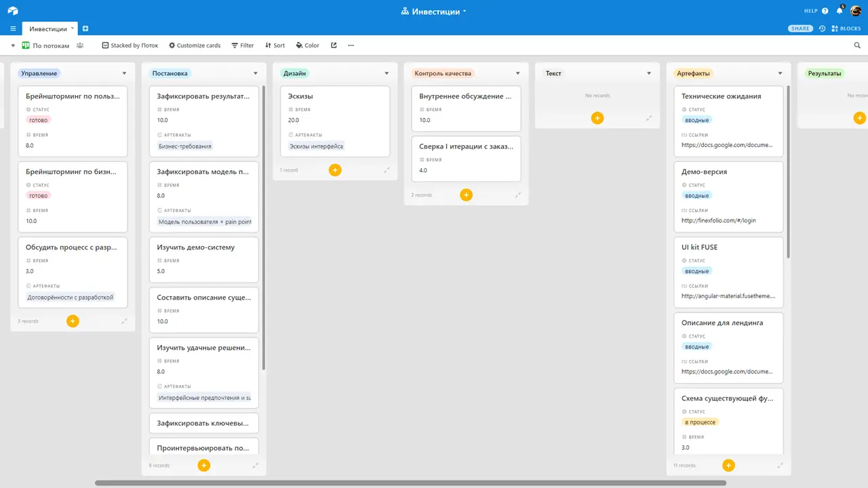Screen dimensions: 868x488
Task: Collapse the Дизайн stack with arrows icon
Action: pos(387,170)
